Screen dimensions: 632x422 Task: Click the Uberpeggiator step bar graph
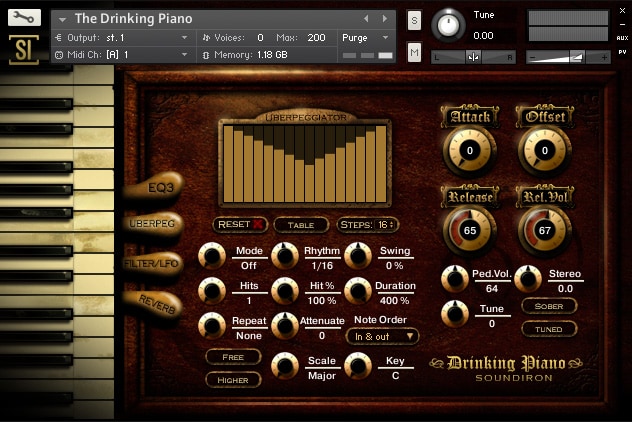[x=305, y=163]
